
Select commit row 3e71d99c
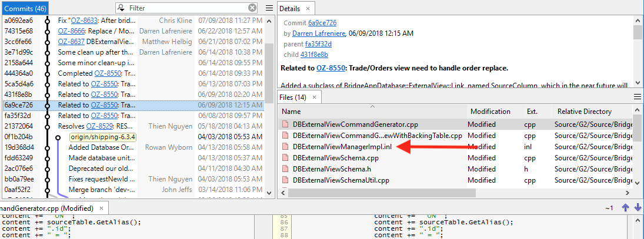click(x=133, y=52)
